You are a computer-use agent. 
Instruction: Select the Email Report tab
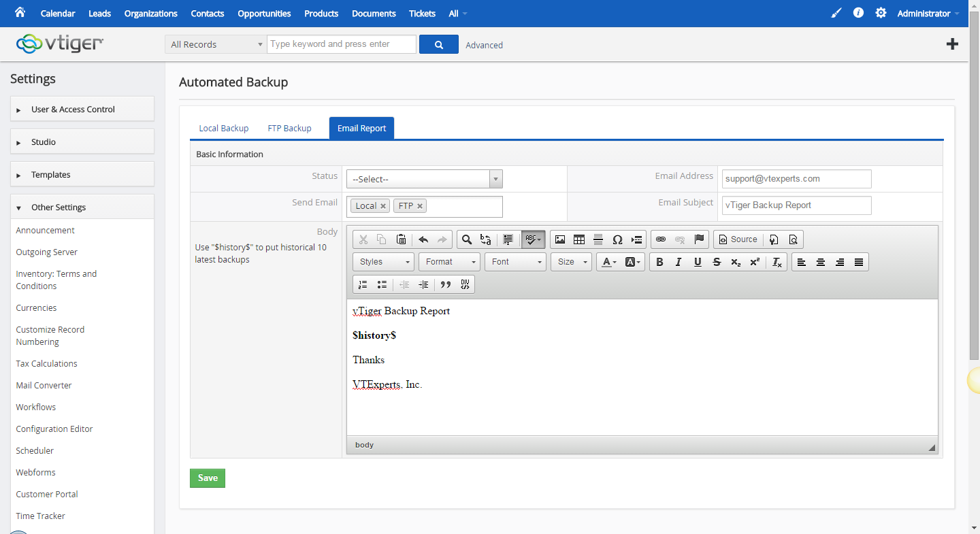361,128
